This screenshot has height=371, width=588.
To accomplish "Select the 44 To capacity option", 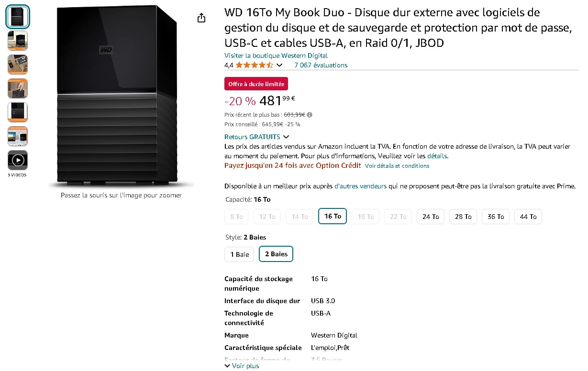I will [528, 217].
